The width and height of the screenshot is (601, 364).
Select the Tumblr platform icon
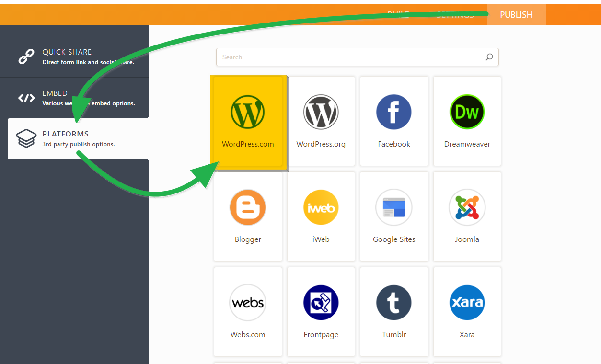tap(393, 303)
